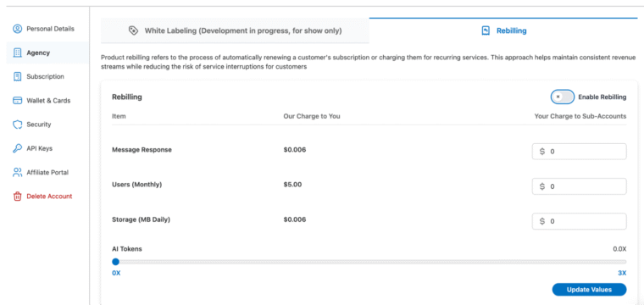Click the Wallet & Cards card icon
The image size is (644, 305).
tap(17, 101)
